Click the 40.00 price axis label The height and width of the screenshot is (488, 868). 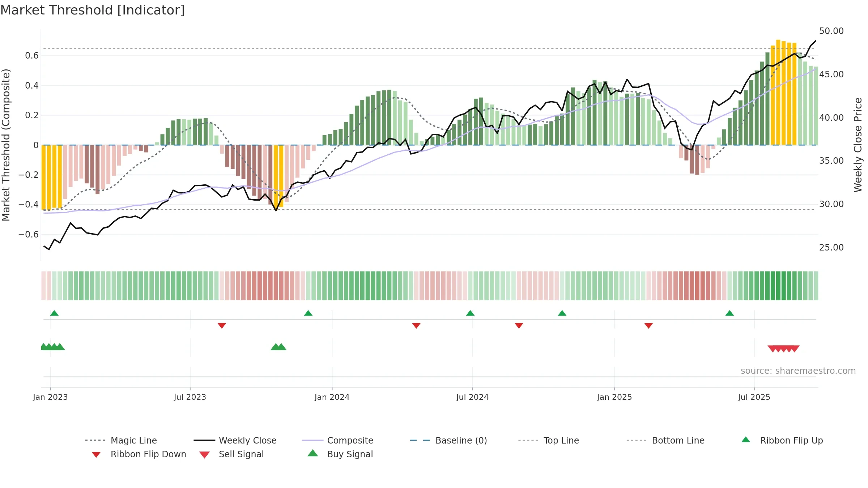point(831,117)
